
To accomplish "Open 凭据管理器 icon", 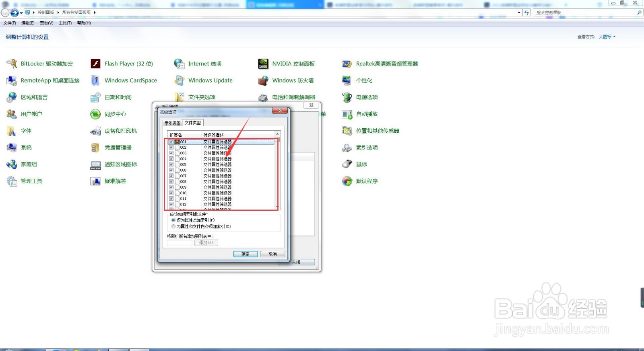I will 95,148.
